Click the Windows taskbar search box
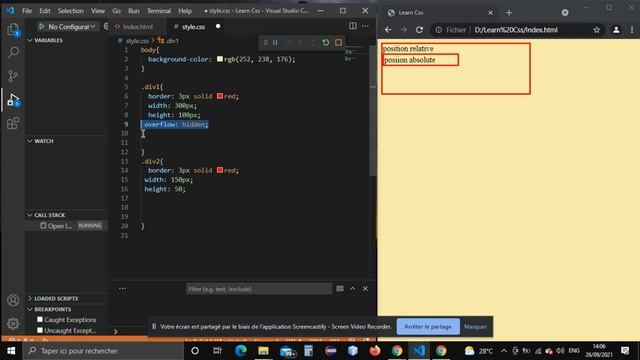The height and width of the screenshot is (360, 640). tap(103, 351)
